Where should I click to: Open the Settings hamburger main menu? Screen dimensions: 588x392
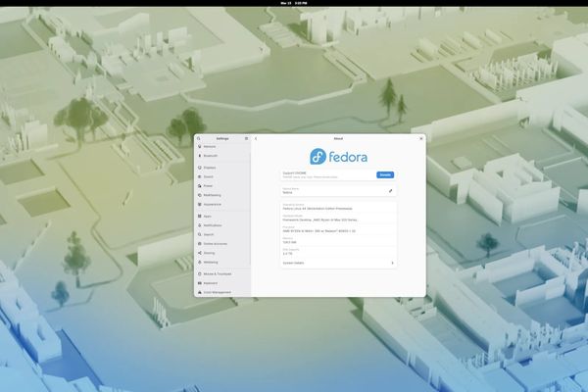point(246,138)
